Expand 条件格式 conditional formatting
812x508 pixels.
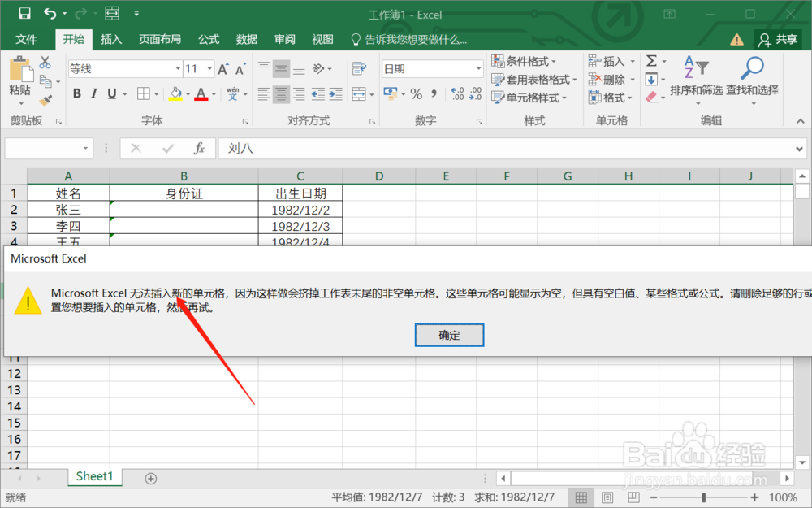click(524, 61)
